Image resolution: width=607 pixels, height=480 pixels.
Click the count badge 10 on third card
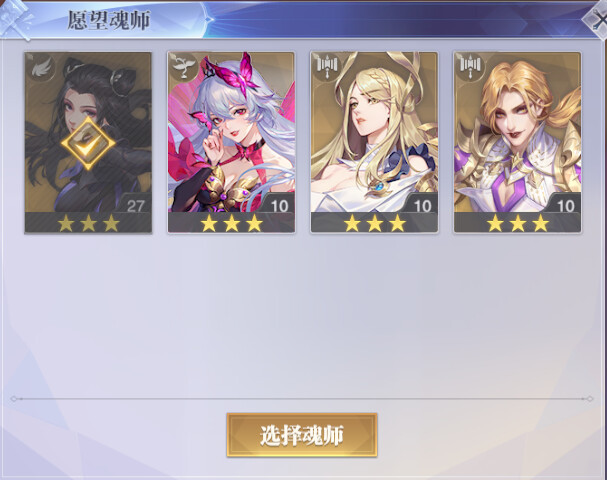pyautogui.click(x=422, y=206)
